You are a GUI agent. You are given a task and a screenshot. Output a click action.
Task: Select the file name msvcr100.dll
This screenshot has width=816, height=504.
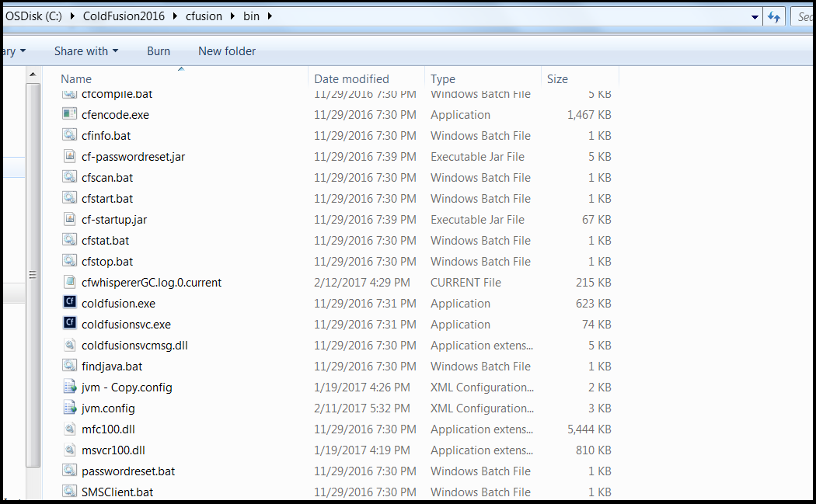point(113,450)
